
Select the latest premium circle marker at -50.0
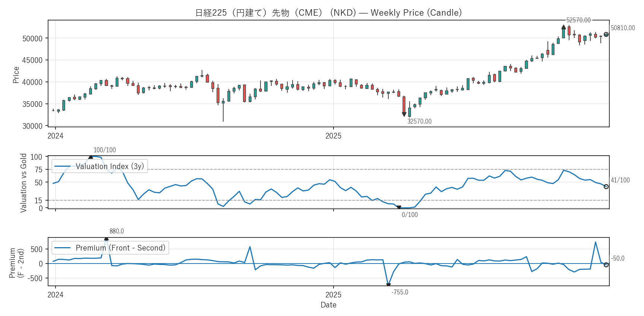606,265
